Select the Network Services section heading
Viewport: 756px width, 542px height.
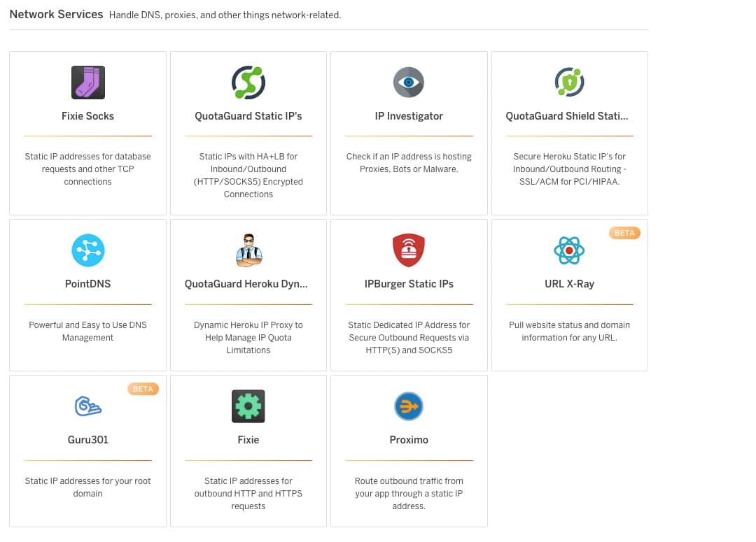click(56, 14)
